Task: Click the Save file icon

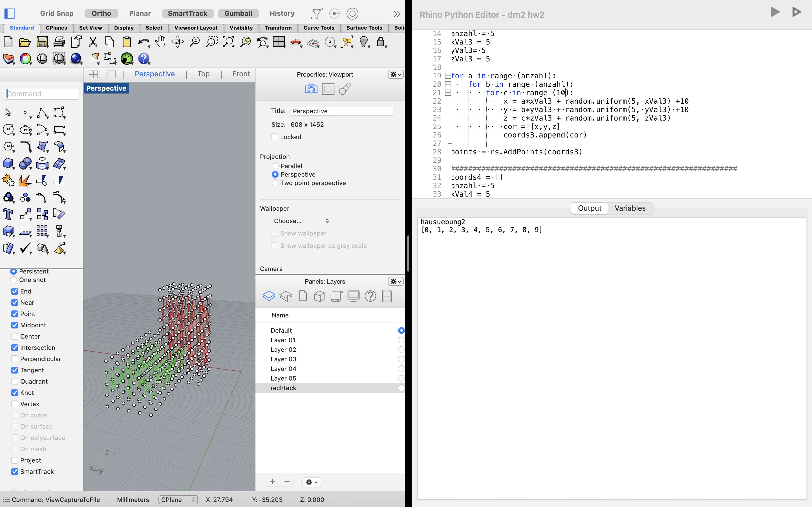Action: click(x=42, y=42)
